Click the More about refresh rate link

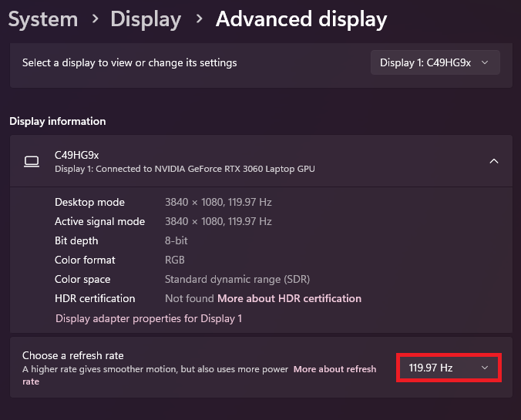point(334,370)
